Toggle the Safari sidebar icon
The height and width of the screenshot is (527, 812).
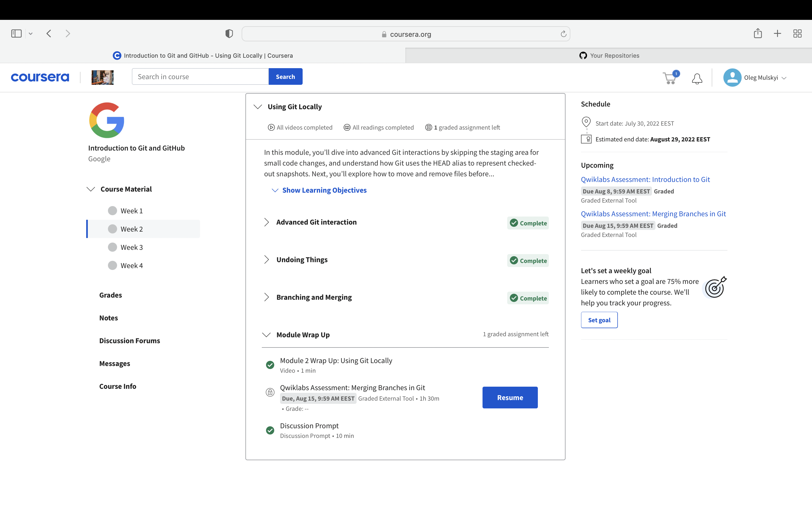pyautogui.click(x=16, y=33)
